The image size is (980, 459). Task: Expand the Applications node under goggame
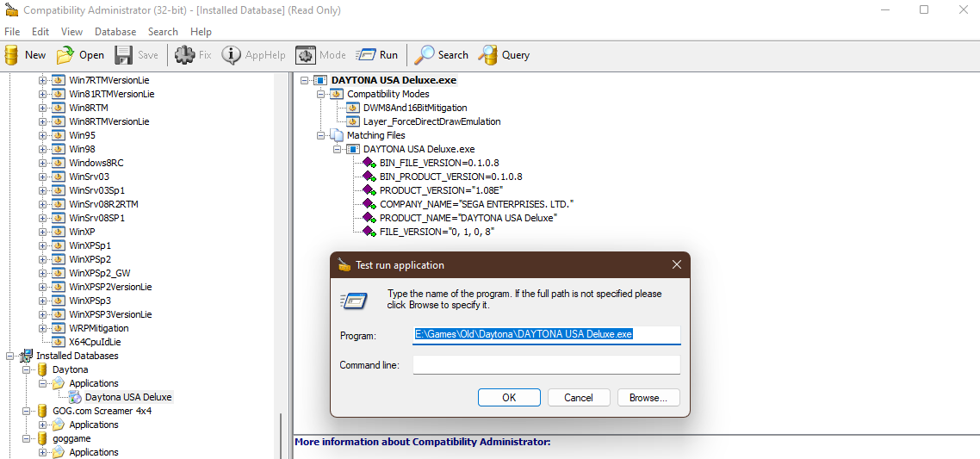tap(42, 452)
